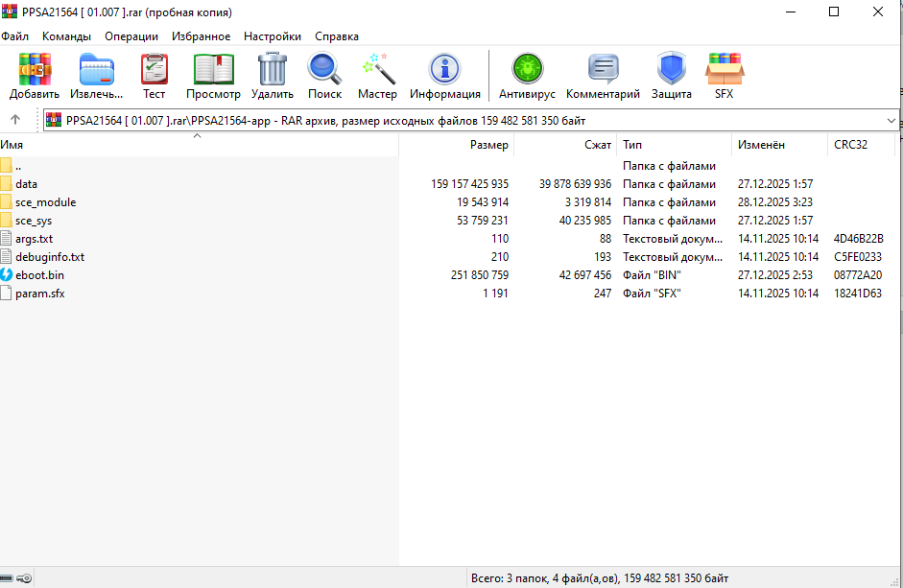Select the eboot.bin file
The height and width of the screenshot is (588, 903).
pos(39,275)
